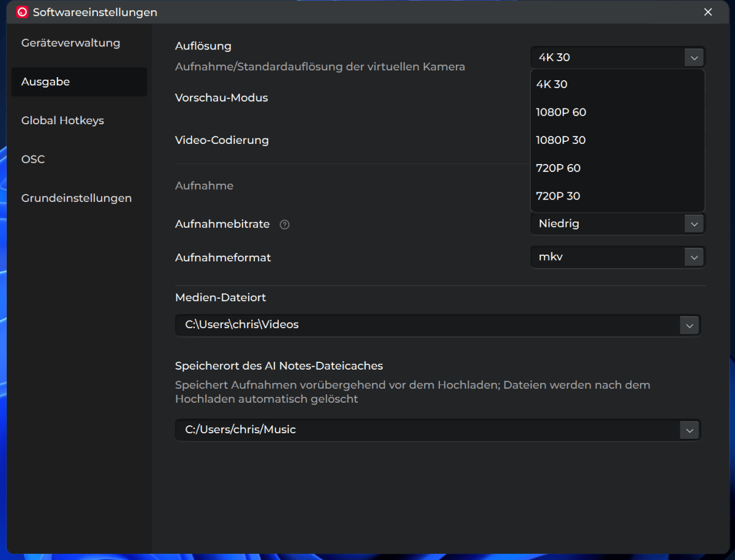Click the Video-Codierung label
The width and height of the screenshot is (735, 560).
point(222,140)
